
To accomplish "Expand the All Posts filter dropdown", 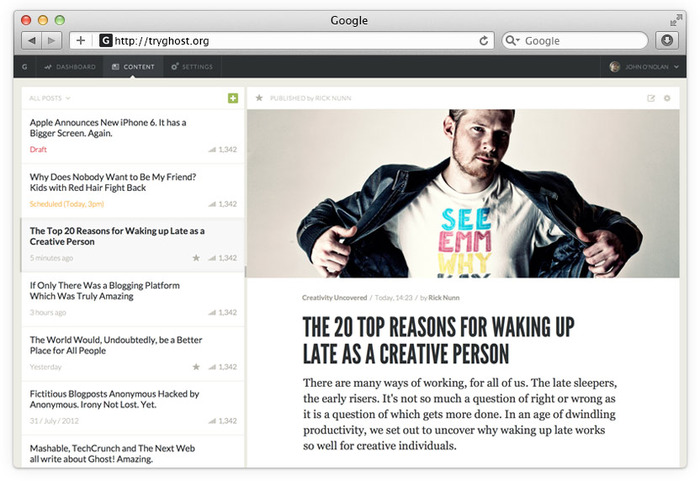I will tap(50, 98).
